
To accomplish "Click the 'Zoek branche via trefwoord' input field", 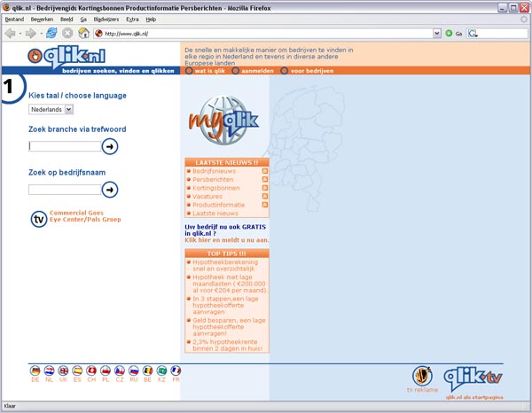I will (x=64, y=146).
